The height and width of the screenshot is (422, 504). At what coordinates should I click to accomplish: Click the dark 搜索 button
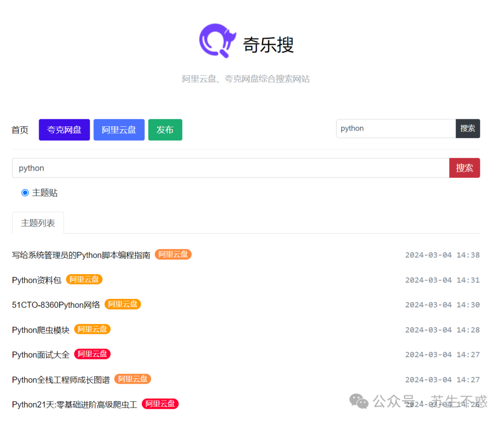click(x=468, y=128)
